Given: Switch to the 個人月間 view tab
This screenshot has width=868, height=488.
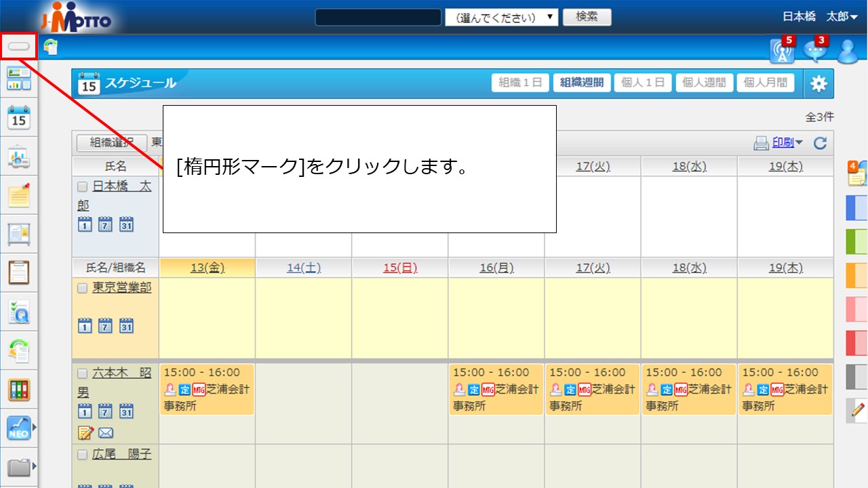Looking at the screenshot, I should coord(765,82).
